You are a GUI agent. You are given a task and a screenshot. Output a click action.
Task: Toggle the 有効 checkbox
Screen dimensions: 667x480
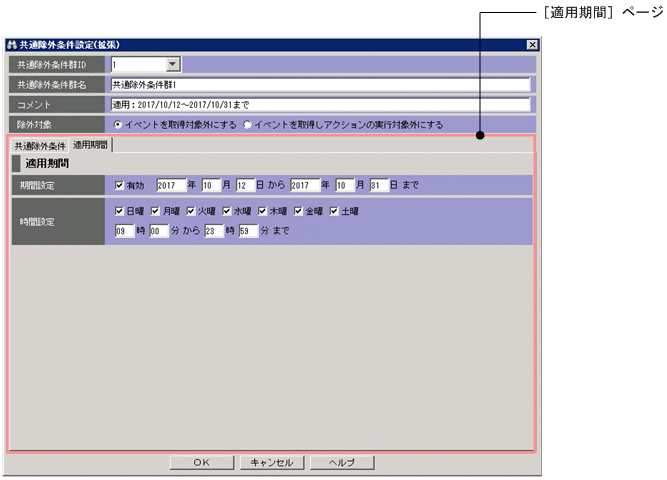coord(119,185)
